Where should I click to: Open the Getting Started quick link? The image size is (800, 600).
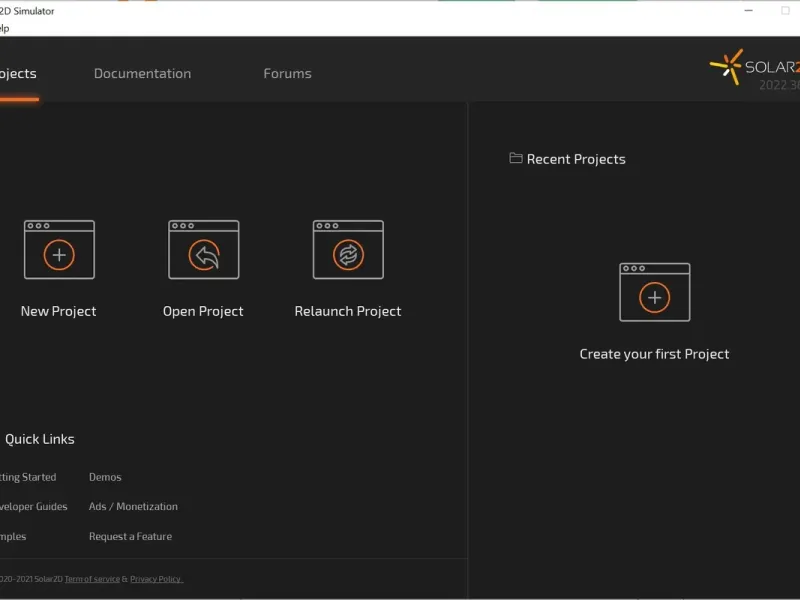(28, 477)
